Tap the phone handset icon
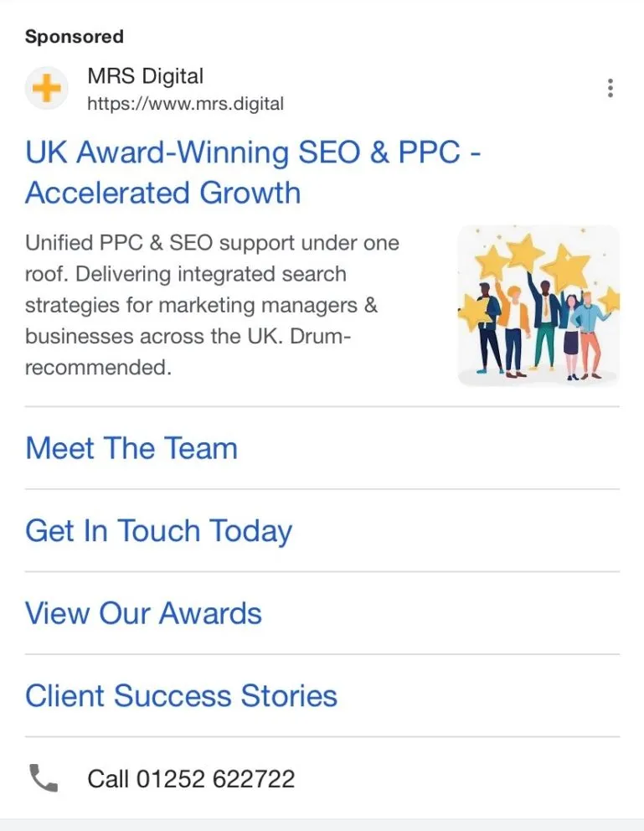The height and width of the screenshot is (831, 644). pos(44,778)
